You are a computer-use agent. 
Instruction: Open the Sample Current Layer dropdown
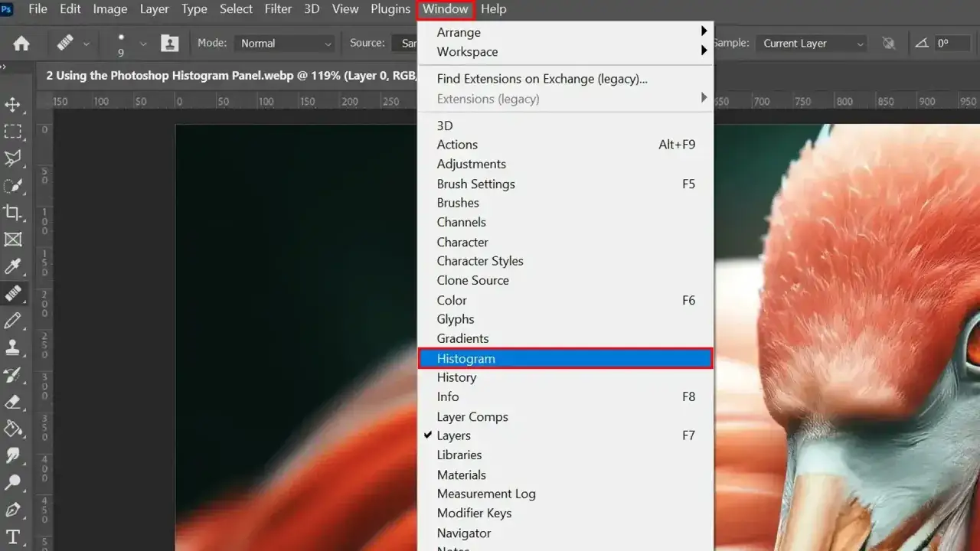click(812, 44)
